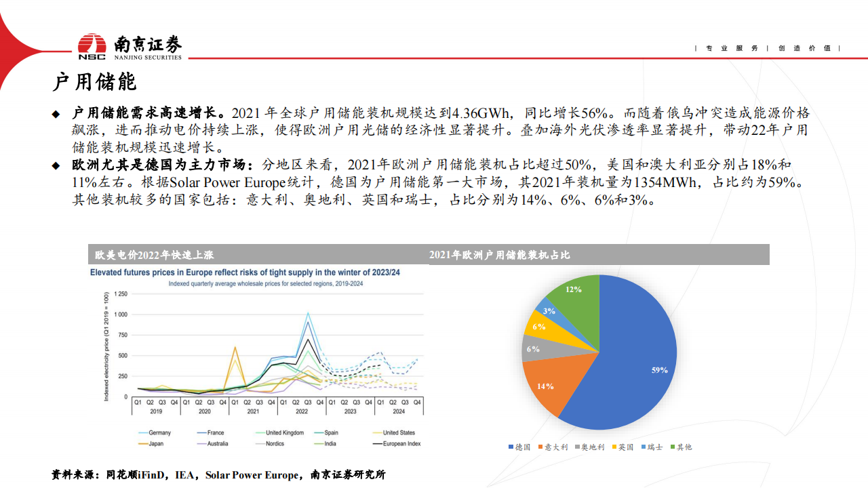Click the 2019 year axis label
The image size is (868, 488).
coord(156,411)
